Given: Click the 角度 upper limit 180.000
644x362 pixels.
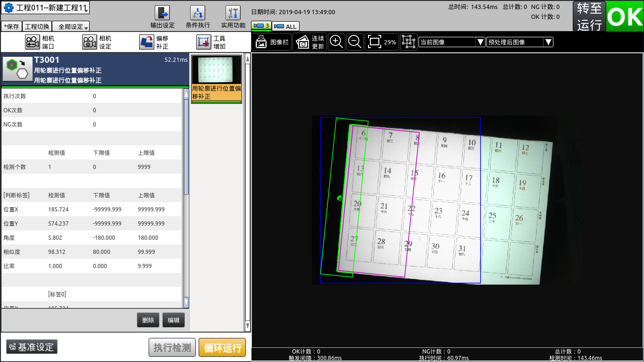Looking at the screenshot, I should (148, 238).
